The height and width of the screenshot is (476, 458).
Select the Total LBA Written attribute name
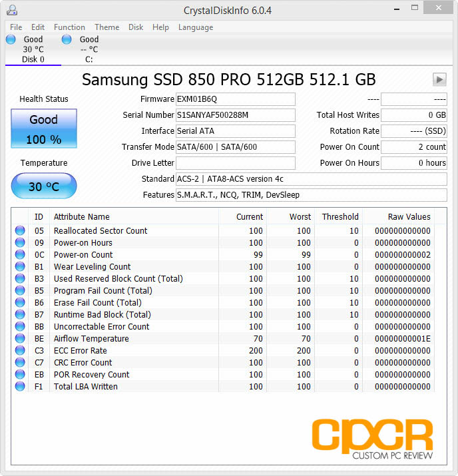86,386
